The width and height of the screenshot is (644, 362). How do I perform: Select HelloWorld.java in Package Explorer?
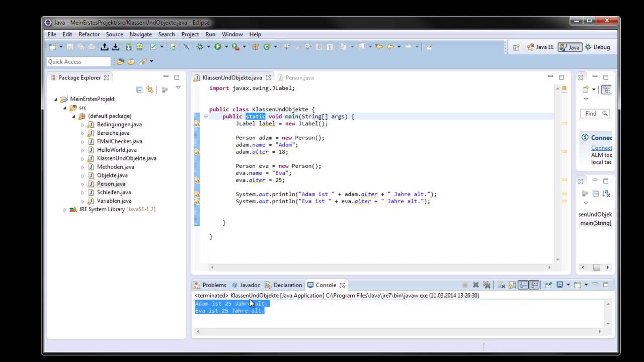[117, 150]
